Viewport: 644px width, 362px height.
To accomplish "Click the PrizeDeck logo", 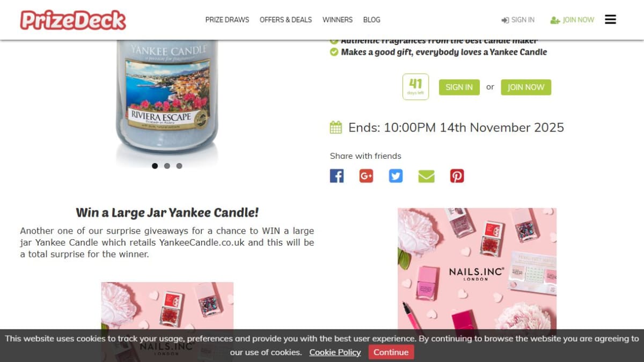I will (x=73, y=20).
